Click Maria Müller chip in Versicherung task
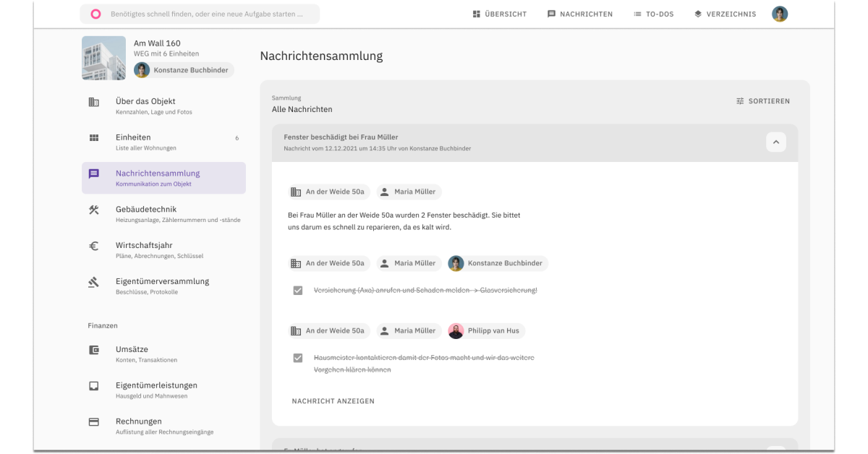The height and width of the screenshot is (454, 868). coord(408,263)
